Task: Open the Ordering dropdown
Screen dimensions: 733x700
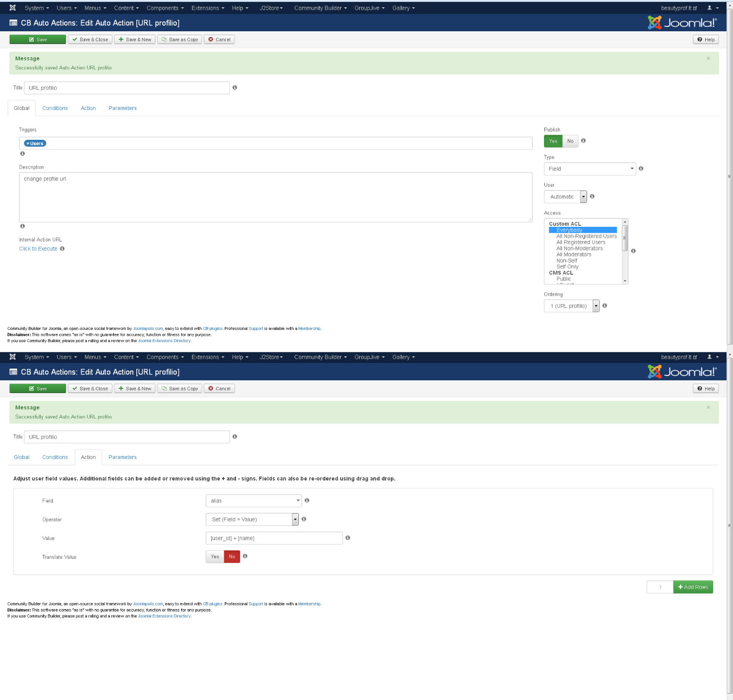Action: pyautogui.click(x=571, y=306)
